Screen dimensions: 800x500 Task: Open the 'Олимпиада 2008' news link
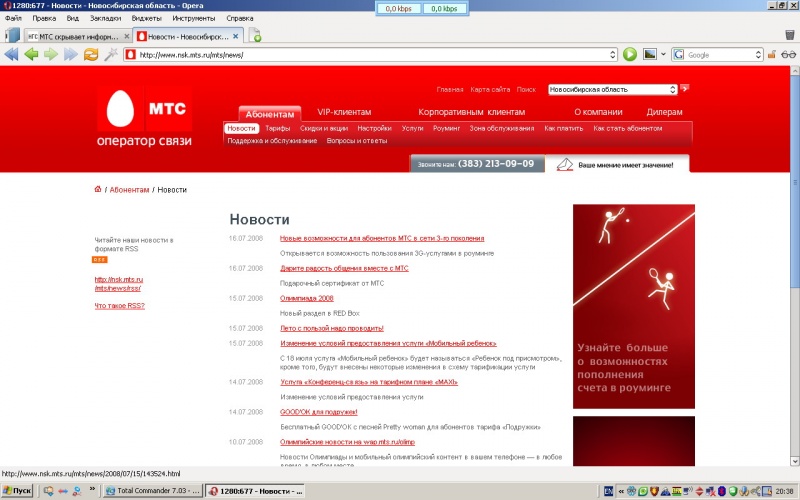point(306,298)
